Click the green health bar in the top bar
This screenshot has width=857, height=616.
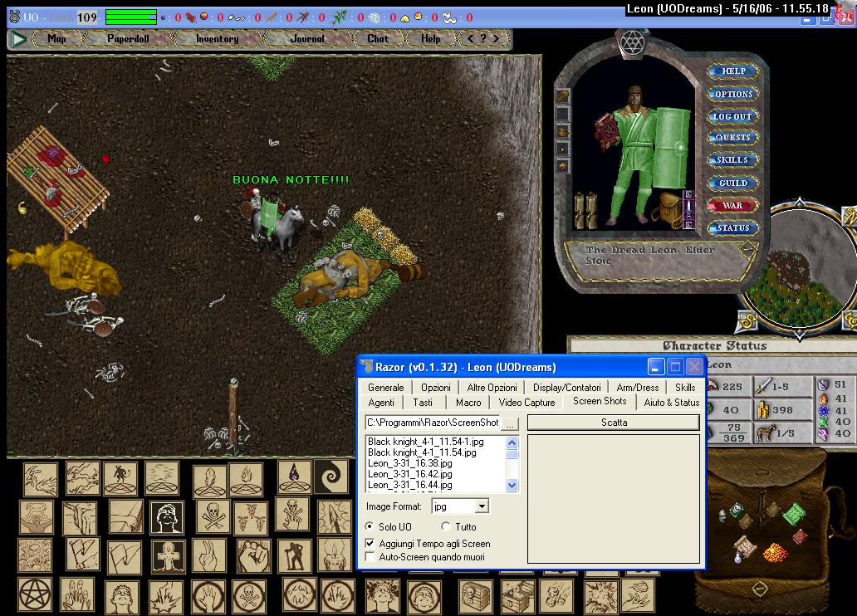click(130, 17)
